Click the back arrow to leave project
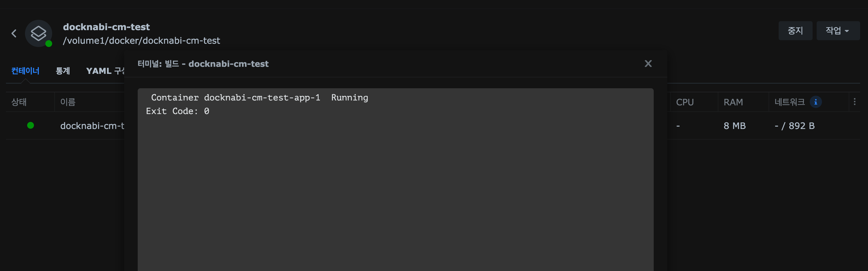Viewport: 868px width, 271px height. 14,33
